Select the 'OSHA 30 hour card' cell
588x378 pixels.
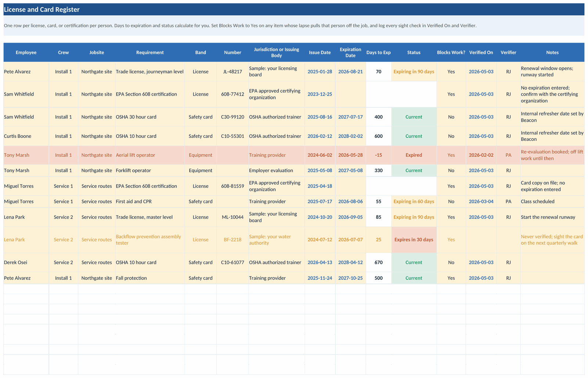pyautogui.click(x=150, y=117)
